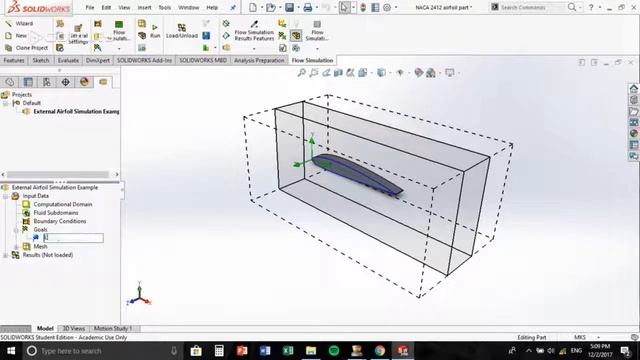Click the Print icon
The height and width of the screenshot is (360, 640).
click(308, 7)
